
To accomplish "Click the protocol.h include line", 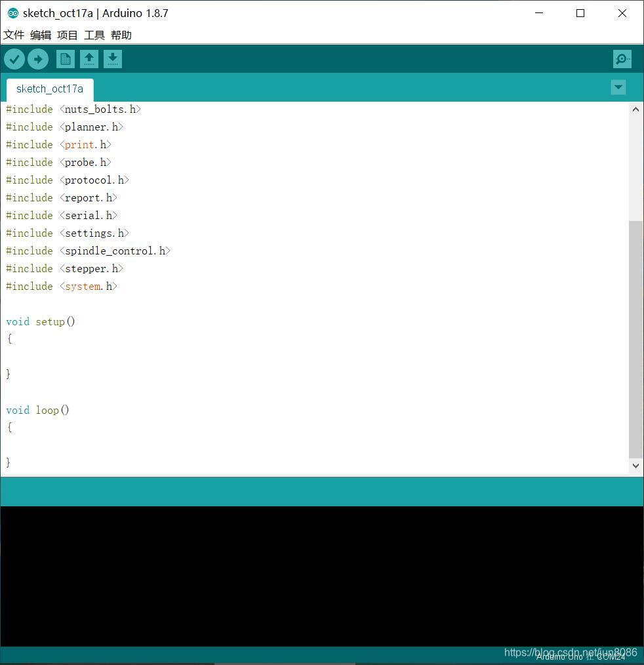I will click(x=68, y=180).
